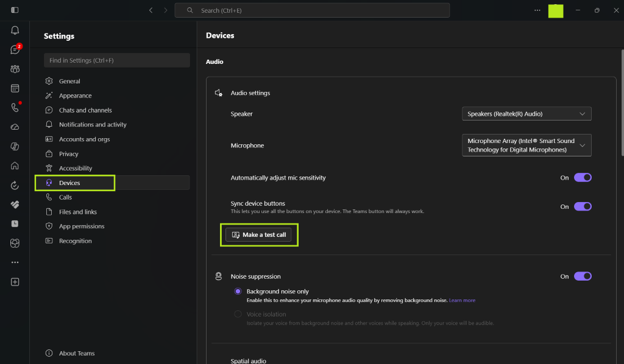Open the home-shaped app icon in sidebar

coord(15,166)
